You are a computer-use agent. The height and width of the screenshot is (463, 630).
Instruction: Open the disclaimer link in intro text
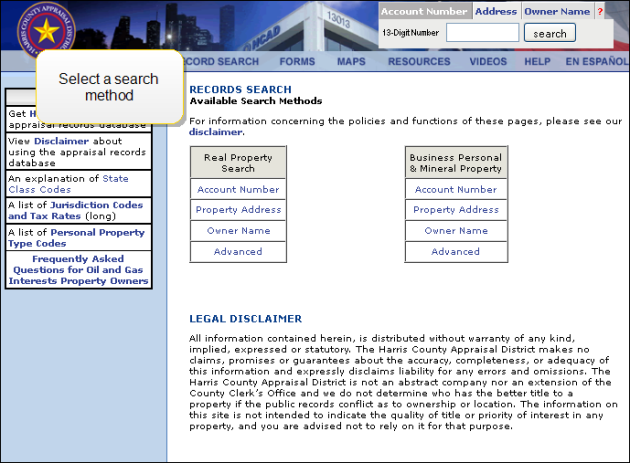pos(216,132)
